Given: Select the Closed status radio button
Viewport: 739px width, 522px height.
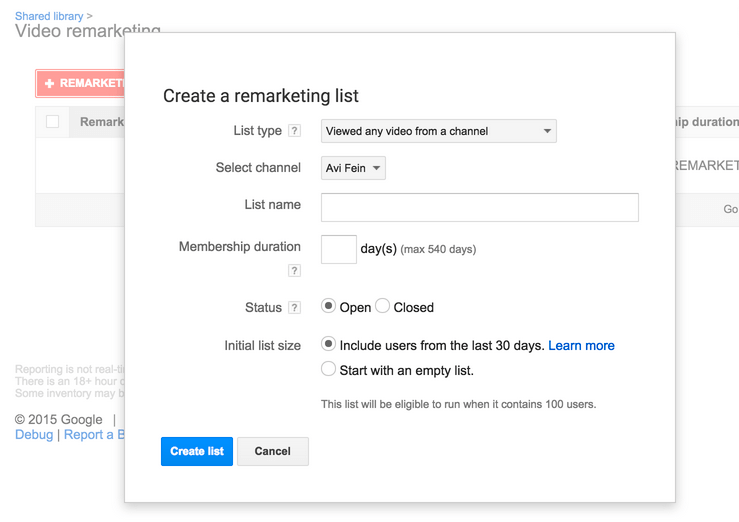Looking at the screenshot, I should [382, 307].
